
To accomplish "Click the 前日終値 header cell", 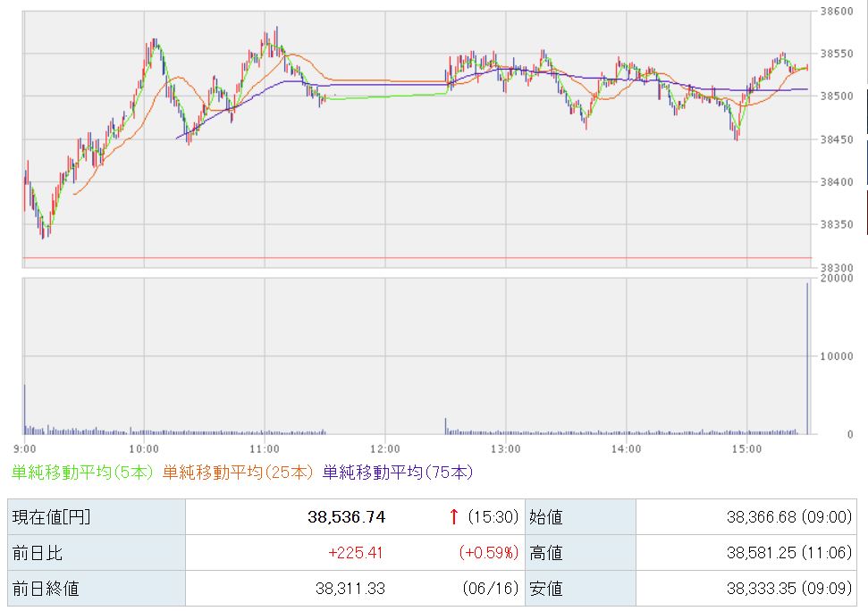I will pyautogui.click(x=97, y=589).
